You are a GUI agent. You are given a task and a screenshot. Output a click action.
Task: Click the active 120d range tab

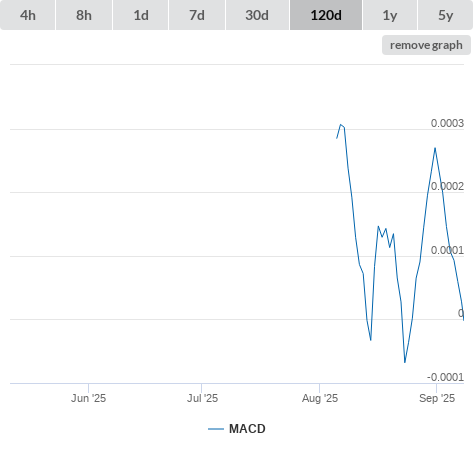point(326,15)
